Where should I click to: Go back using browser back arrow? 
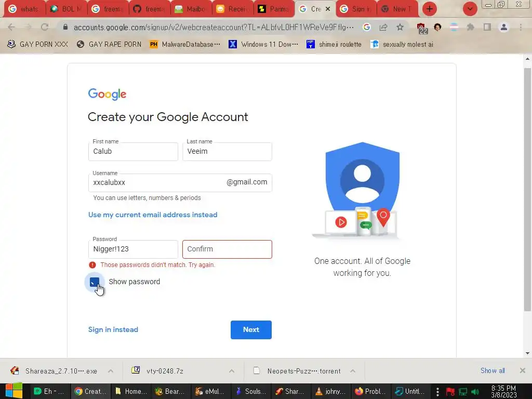click(11, 27)
